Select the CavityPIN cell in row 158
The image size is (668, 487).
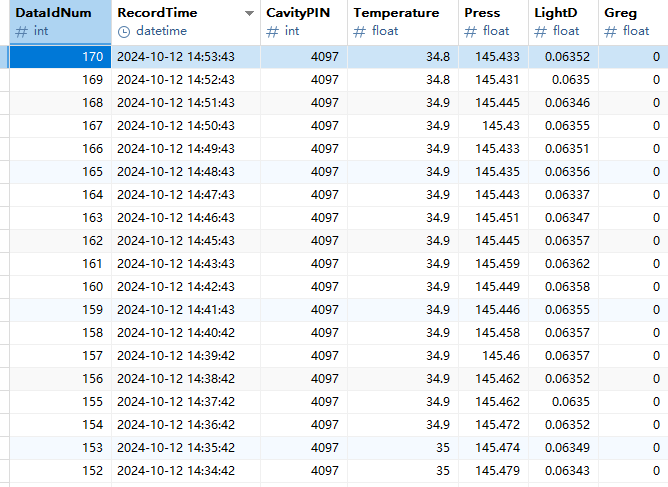(305, 332)
